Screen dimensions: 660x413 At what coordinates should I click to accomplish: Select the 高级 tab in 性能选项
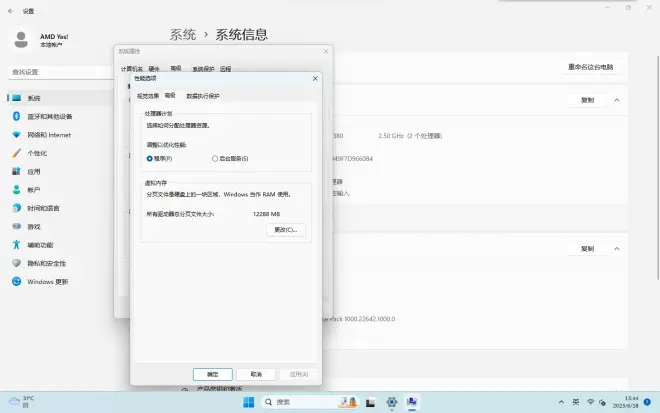point(170,96)
